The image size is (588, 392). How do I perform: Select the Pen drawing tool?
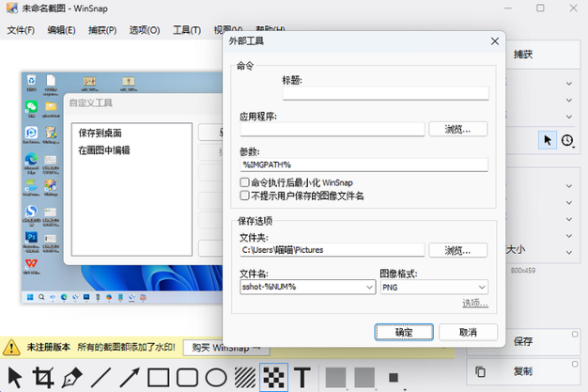71,378
